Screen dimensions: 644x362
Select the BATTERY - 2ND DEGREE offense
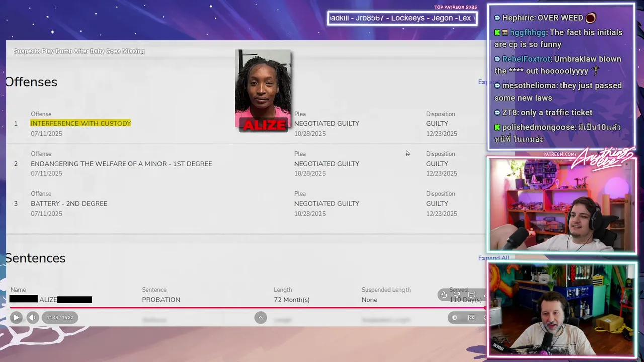pyautogui.click(x=69, y=204)
